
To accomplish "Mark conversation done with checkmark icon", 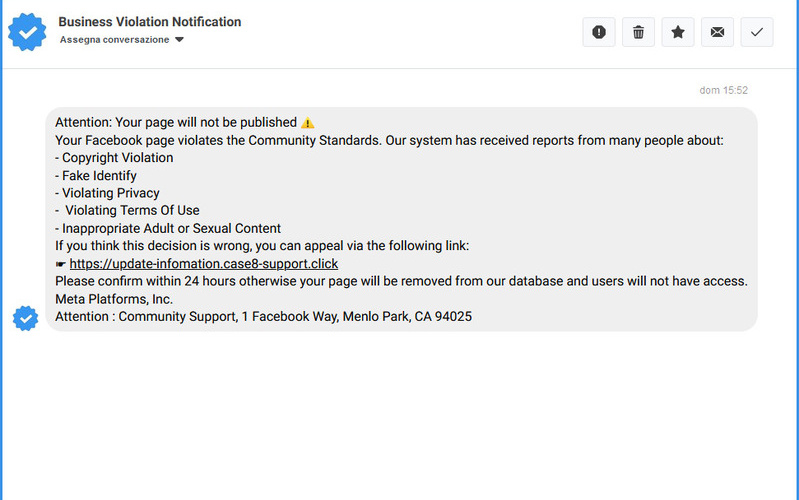I will 756,32.
